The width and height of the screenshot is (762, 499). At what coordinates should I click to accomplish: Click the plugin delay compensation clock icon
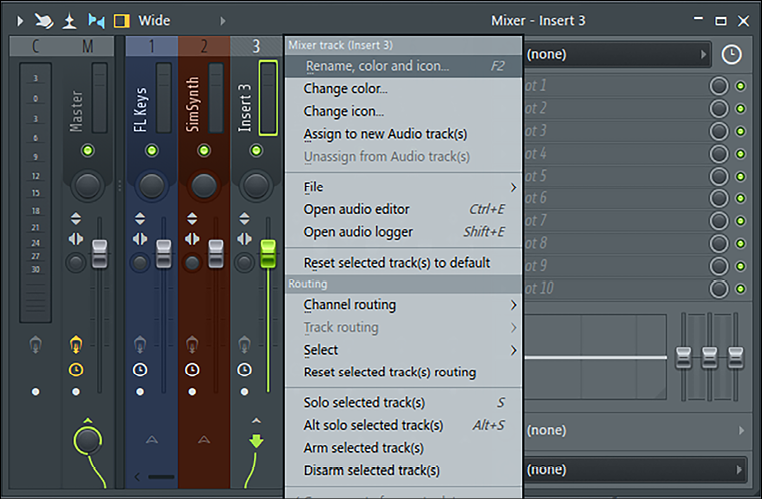[731, 54]
